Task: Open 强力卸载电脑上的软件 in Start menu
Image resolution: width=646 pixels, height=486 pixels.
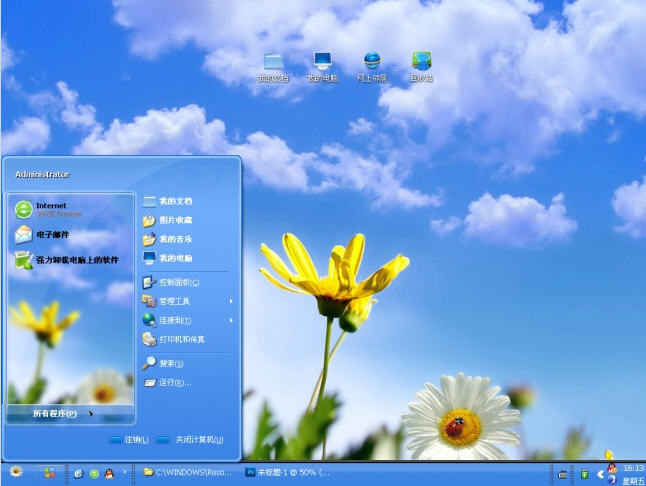Action: tap(70, 260)
